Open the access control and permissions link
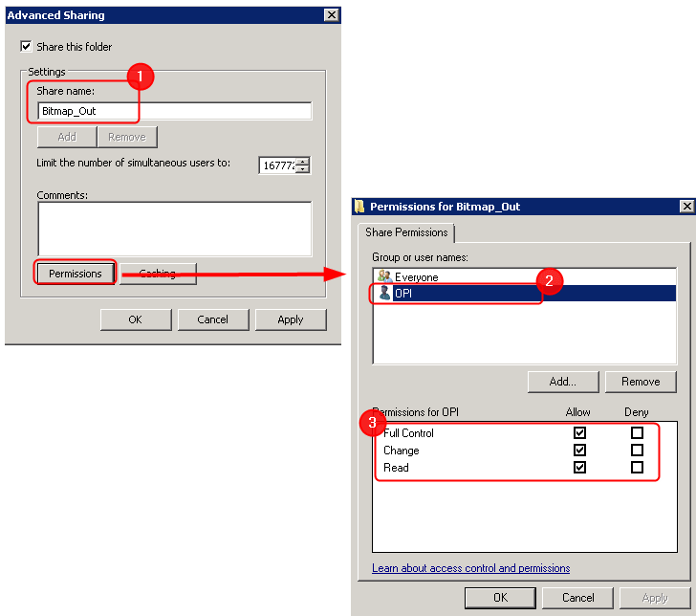696x616 pixels. [470, 568]
